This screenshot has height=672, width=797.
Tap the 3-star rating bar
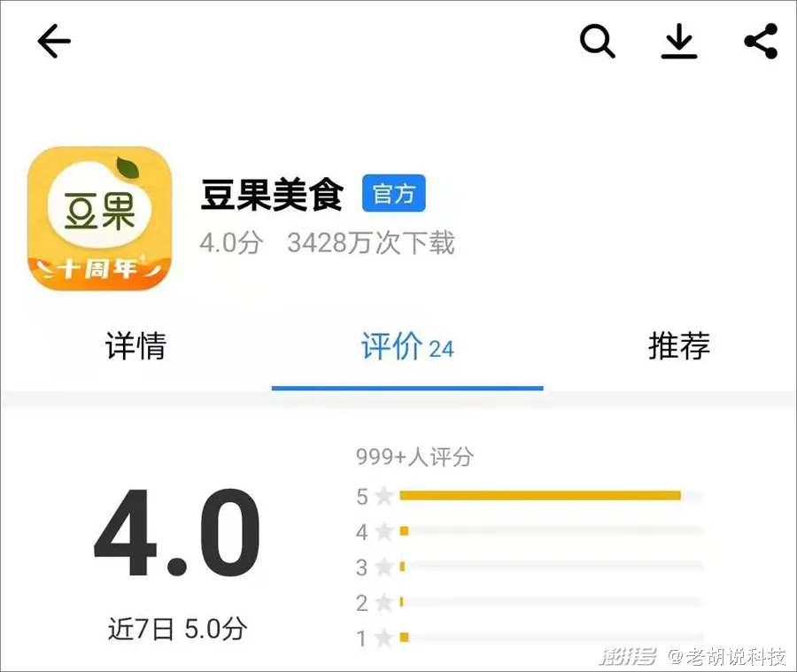(552, 567)
